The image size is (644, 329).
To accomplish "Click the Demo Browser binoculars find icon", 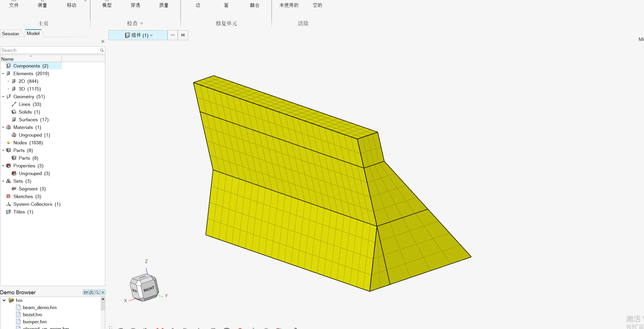I will pyautogui.click(x=91, y=292).
